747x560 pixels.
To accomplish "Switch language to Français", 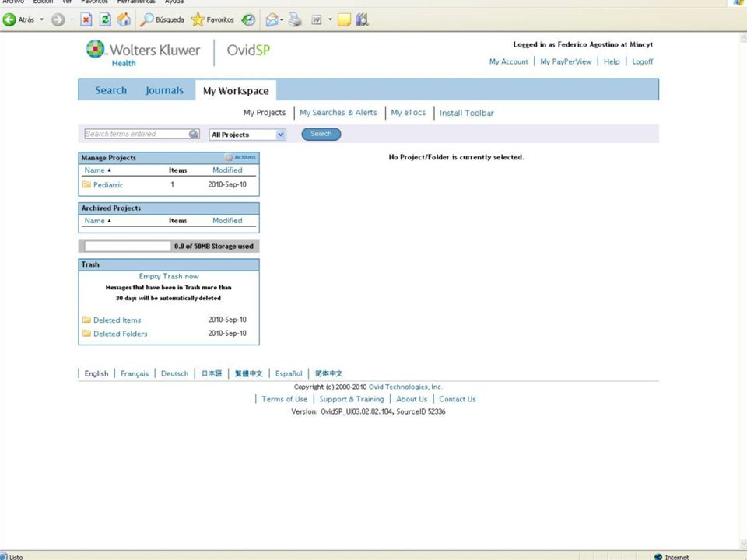I will (135, 373).
